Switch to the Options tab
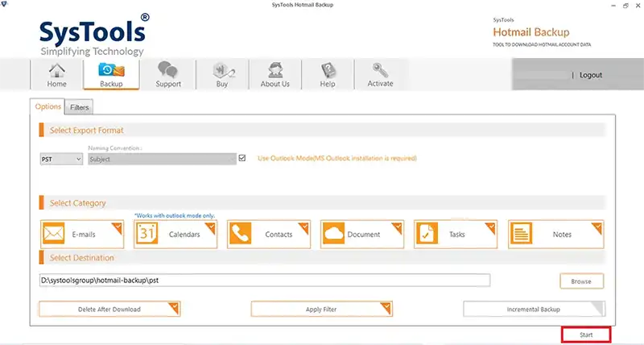Image resolution: width=644 pixels, height=345 pixels. (47, 106)
